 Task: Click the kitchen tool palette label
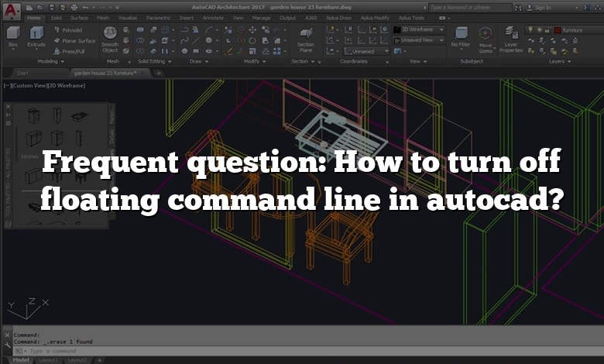pos(29,156)
